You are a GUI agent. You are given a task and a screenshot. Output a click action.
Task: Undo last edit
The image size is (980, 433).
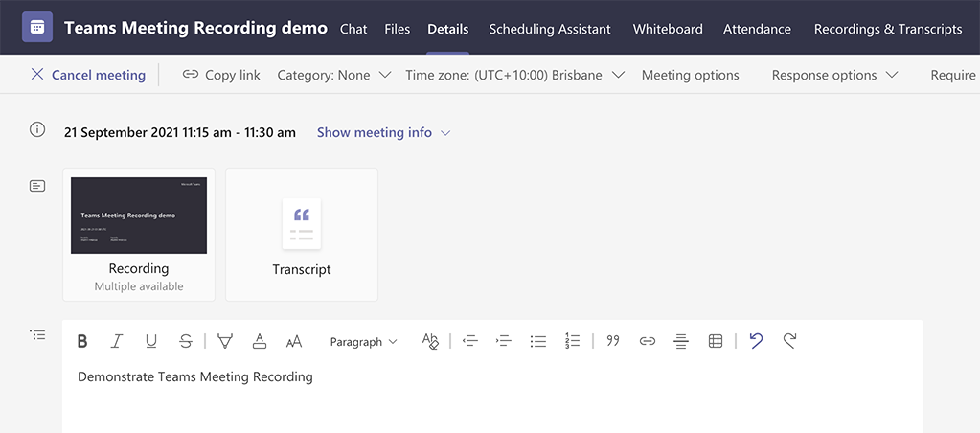(x=756, y=341)
